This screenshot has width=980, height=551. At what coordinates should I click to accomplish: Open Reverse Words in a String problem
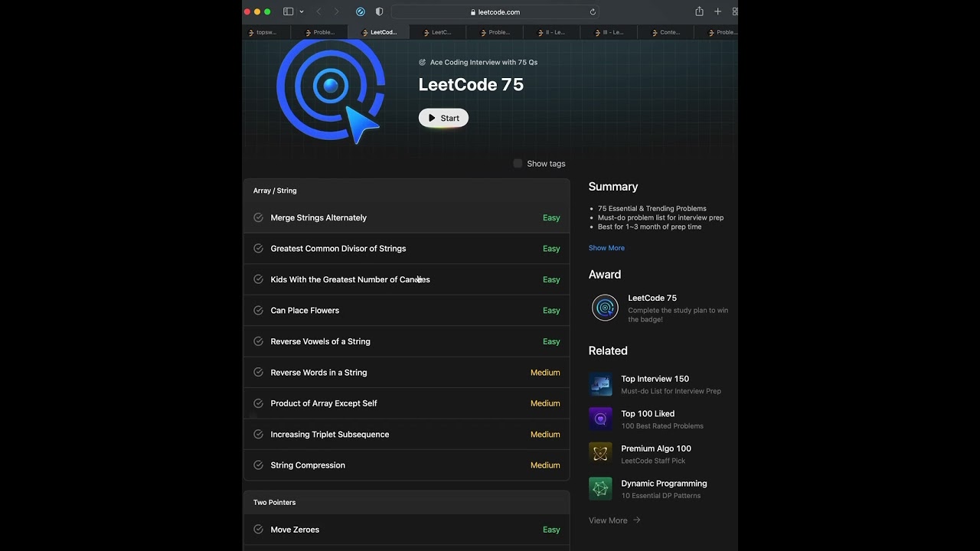318,373
